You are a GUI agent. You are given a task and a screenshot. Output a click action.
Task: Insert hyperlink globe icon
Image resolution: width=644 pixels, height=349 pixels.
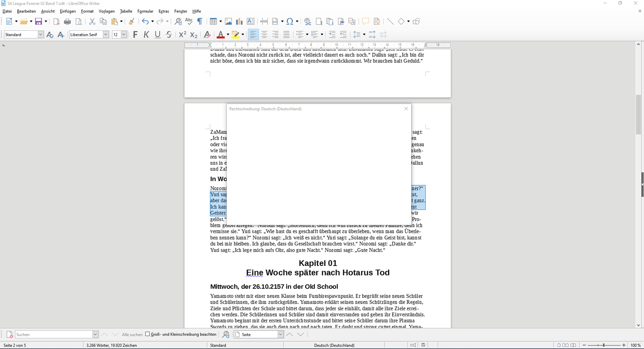tap(308, 21)
